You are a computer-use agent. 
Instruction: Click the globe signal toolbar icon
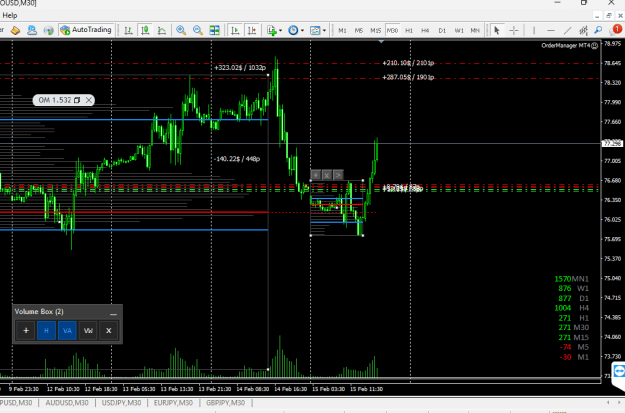49,30
